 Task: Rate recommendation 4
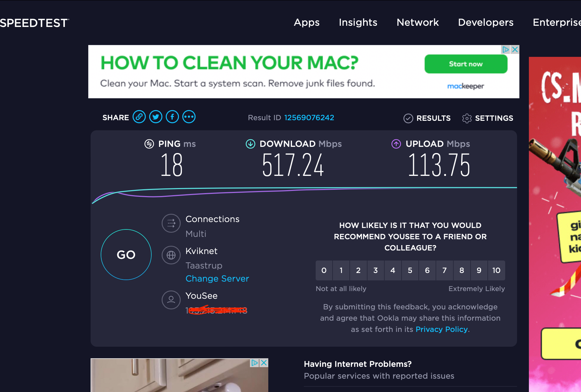(393, 270)
